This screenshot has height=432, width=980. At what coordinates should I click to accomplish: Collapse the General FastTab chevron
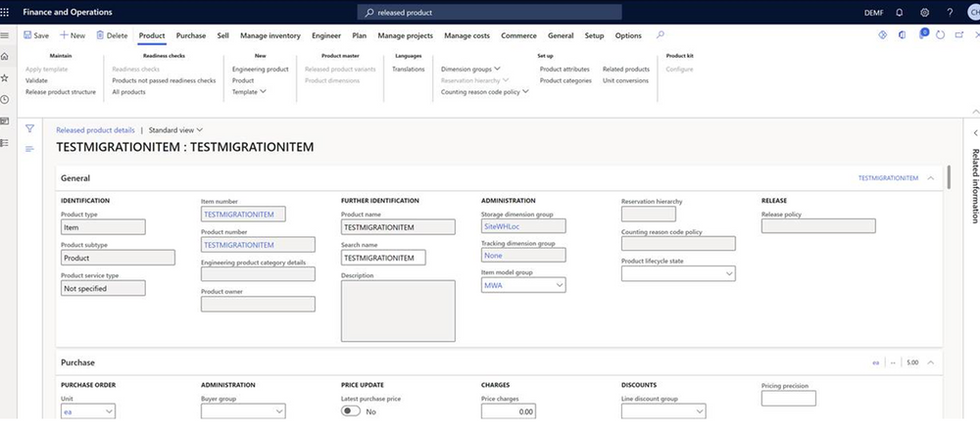(931, 178)
